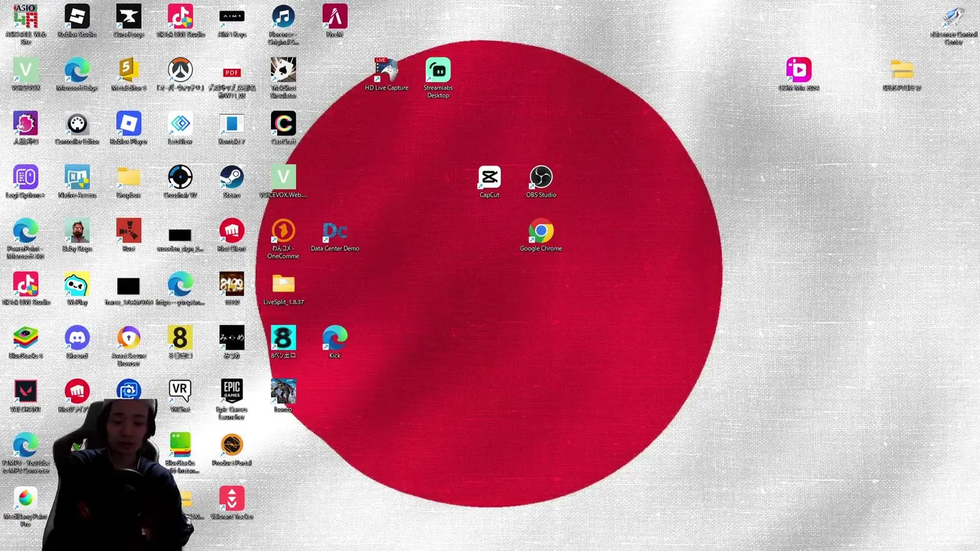Launch Roblox Studio from the desktop
This screenshot has height=551, width=980.
click(77, 17)
